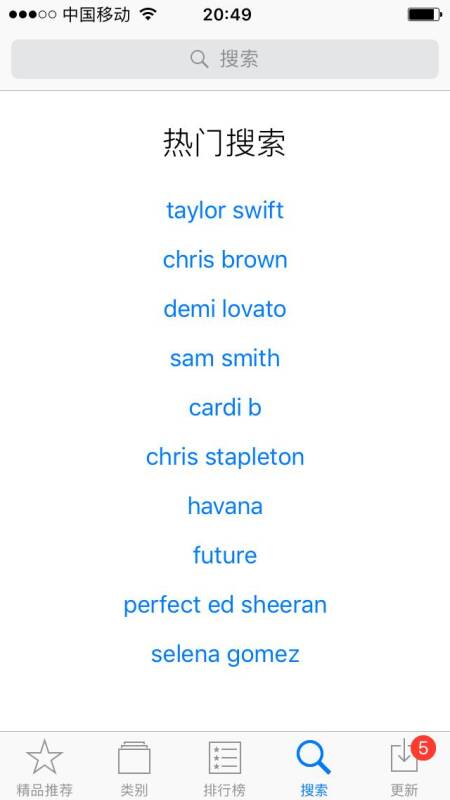Open the 排行榜 ranking list icon
This screenshot has width=450, height=800.
(x=224, y=758)
